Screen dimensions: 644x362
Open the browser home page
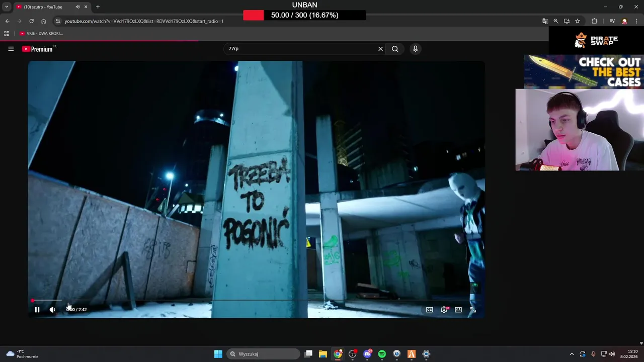pos(43,21)
